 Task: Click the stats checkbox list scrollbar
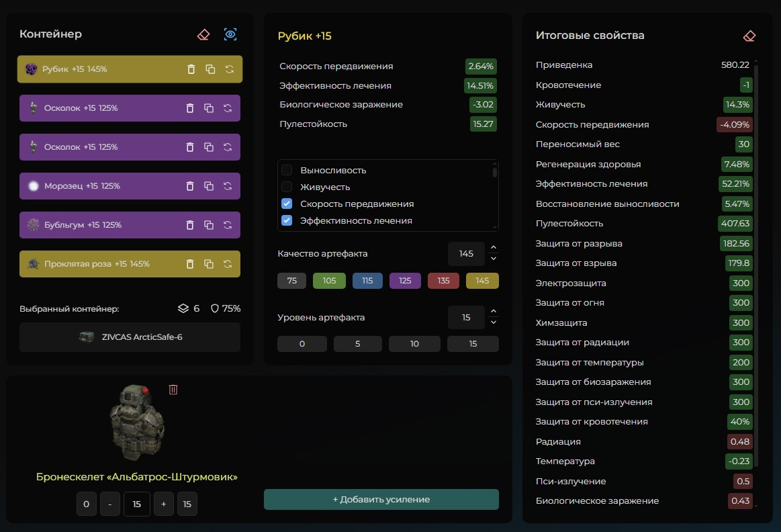(495, 173)
